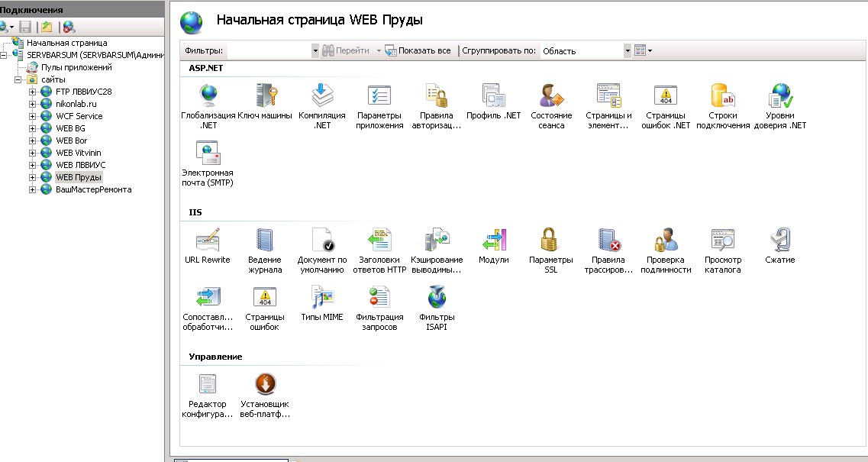The height and width of the screenshot is (462, 868).
Task: Click the save connections toolbar icon
Action: click(x=25, y=27)
